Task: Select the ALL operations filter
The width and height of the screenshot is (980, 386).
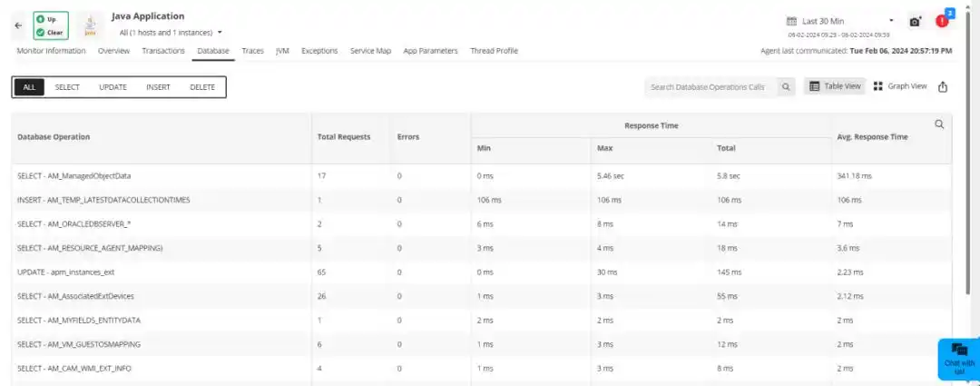Action: pyautogui.click(x=29, y=87)
